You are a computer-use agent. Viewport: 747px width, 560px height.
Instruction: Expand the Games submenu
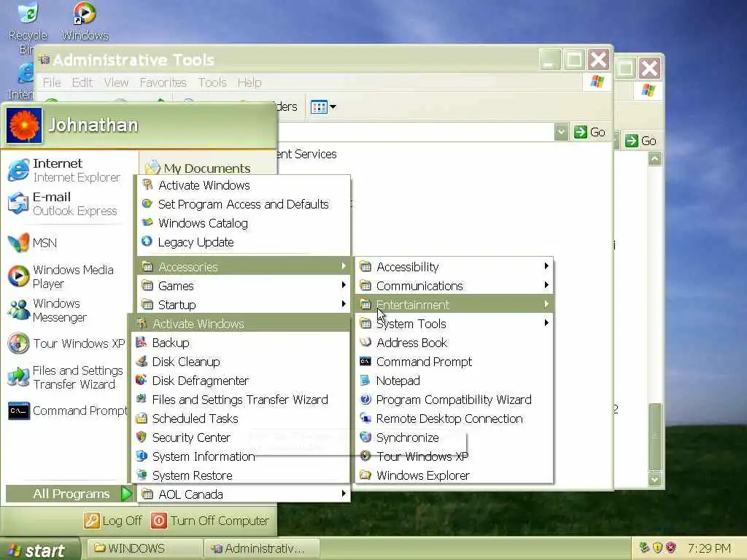coord(244,286)
